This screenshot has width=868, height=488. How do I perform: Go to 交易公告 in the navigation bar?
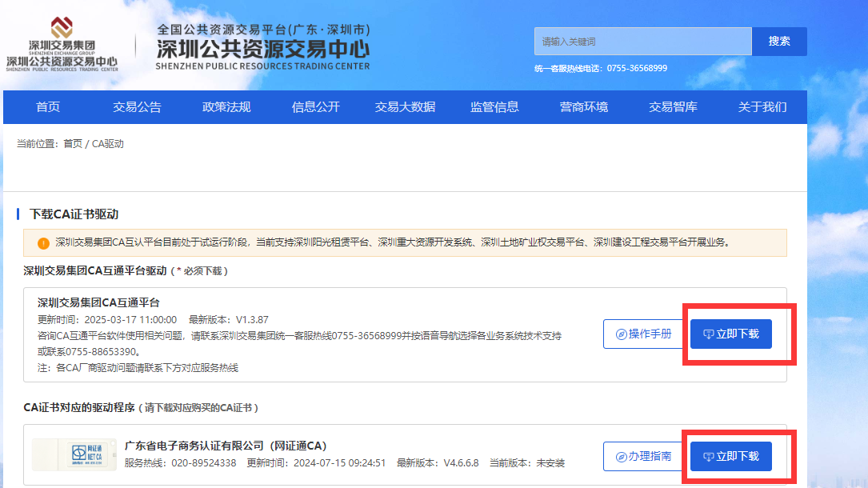tap(137, 107)
